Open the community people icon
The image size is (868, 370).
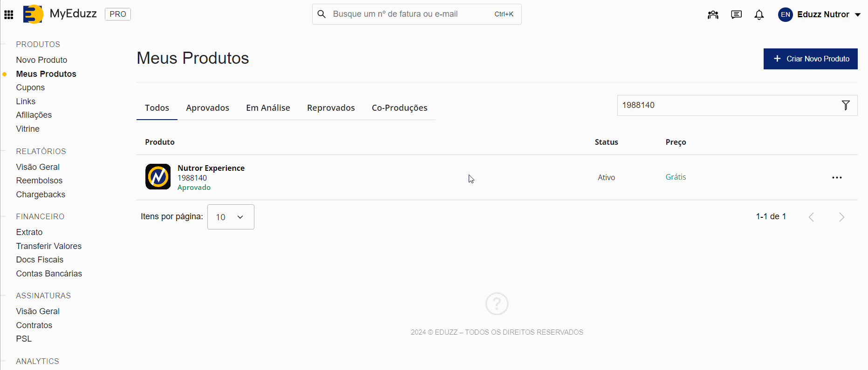pyautogui.click(x=713, y=14)
